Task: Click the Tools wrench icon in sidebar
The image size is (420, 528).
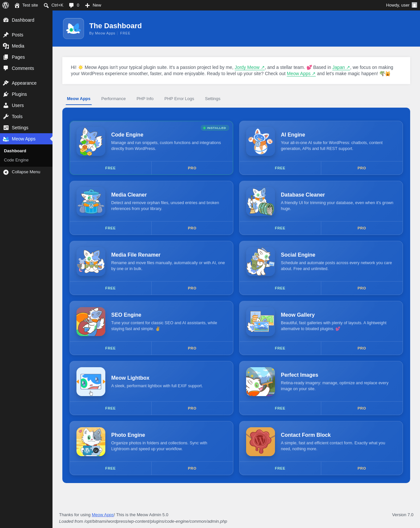Action: (6, 116)
